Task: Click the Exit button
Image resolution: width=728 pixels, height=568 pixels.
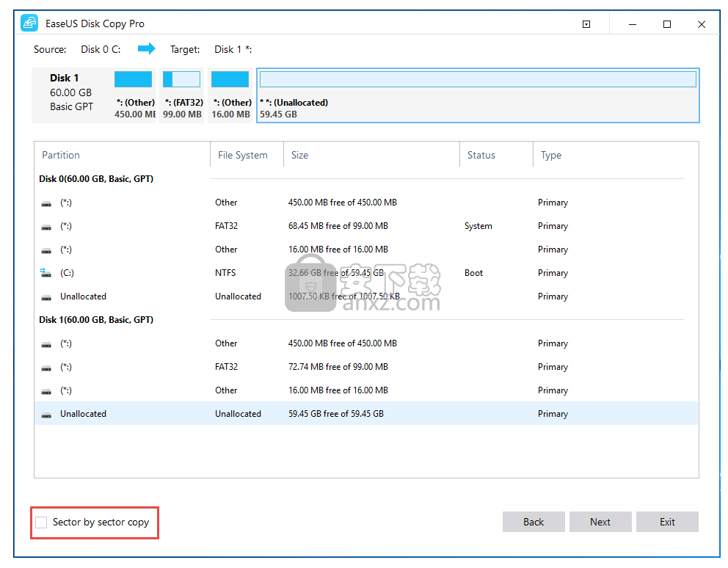Action: pos(667,522)
